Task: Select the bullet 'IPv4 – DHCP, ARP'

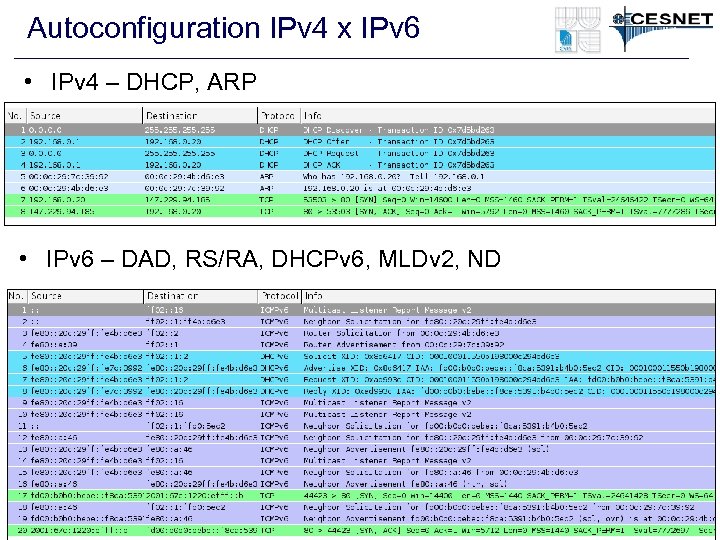Action: [153, 82]
